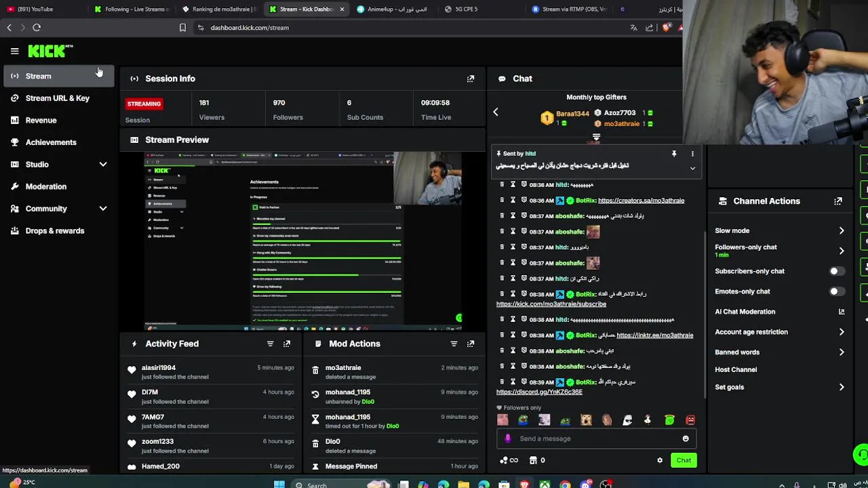Go back using browser back arrow

coord(9,28)
